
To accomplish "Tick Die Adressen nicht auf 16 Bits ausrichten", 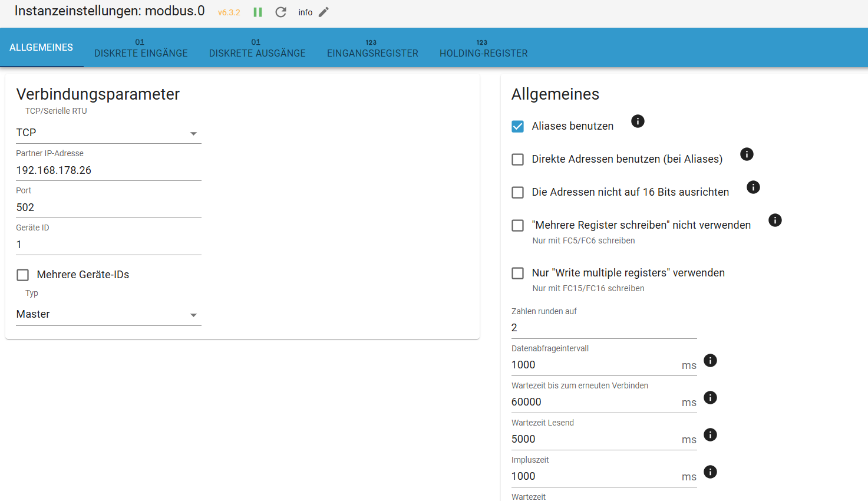I will pos(518,192).
